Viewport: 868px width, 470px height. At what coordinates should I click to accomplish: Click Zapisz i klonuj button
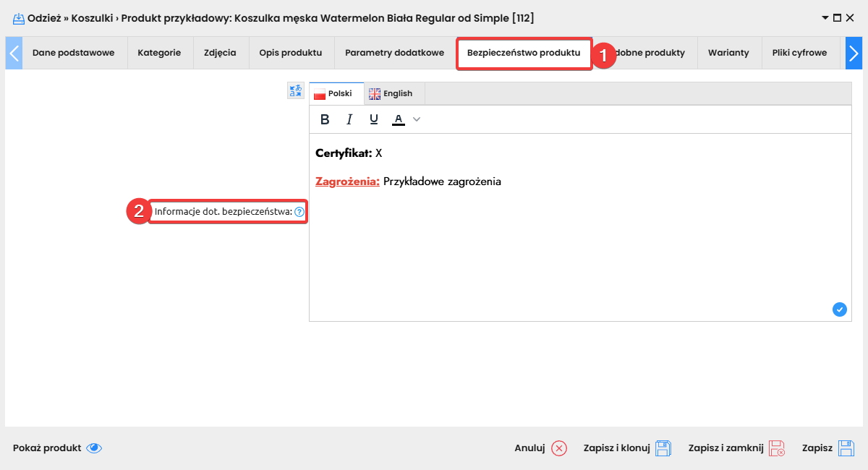coord(628,448)
